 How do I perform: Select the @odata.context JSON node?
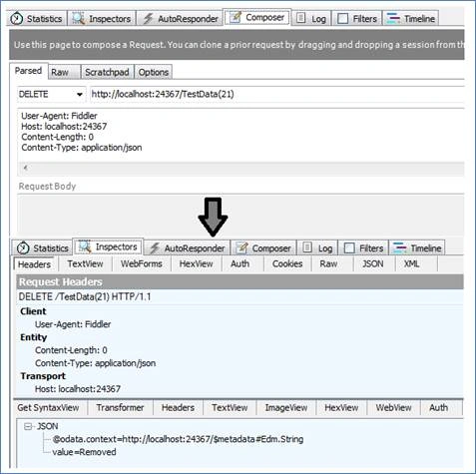178,439
